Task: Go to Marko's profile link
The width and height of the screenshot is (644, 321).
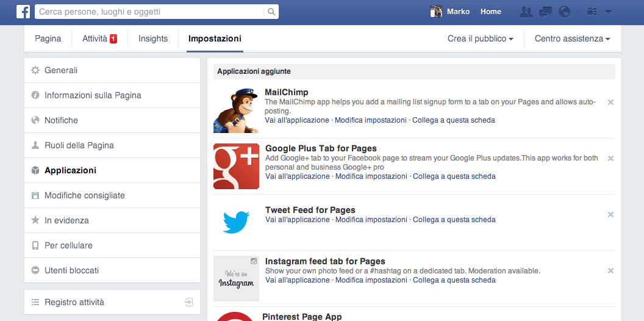Action: click(459, 12)
